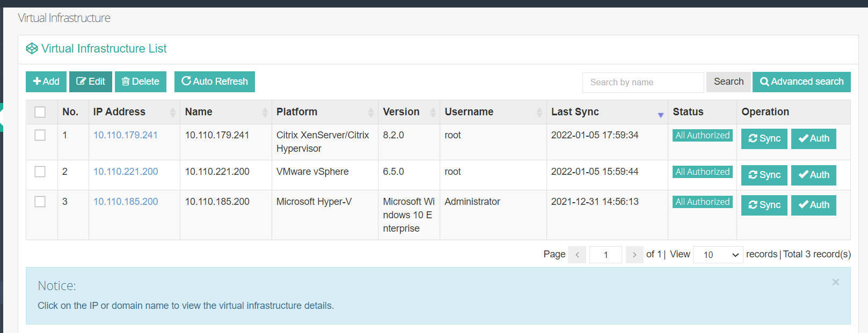Open the records-per-page dropdown
Image resolution: width=868 pixels, height=333 pixels.
coord(718,255)
